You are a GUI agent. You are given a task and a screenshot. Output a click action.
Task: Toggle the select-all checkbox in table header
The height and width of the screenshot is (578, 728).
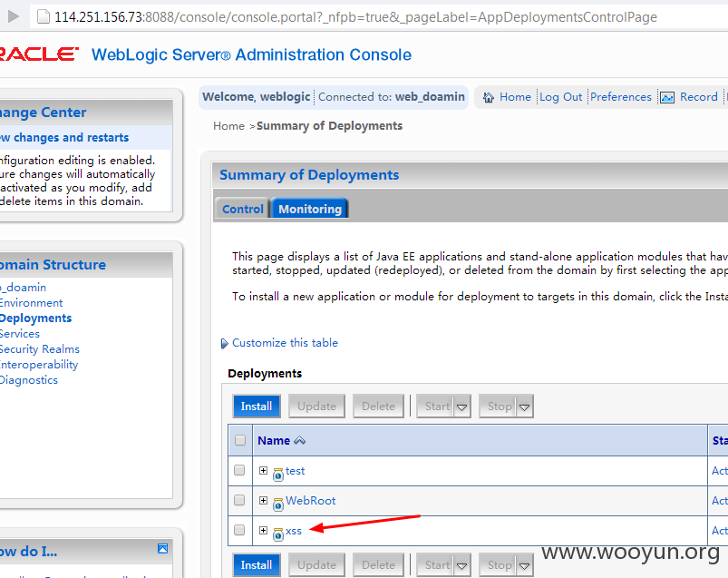pos(240,440)
